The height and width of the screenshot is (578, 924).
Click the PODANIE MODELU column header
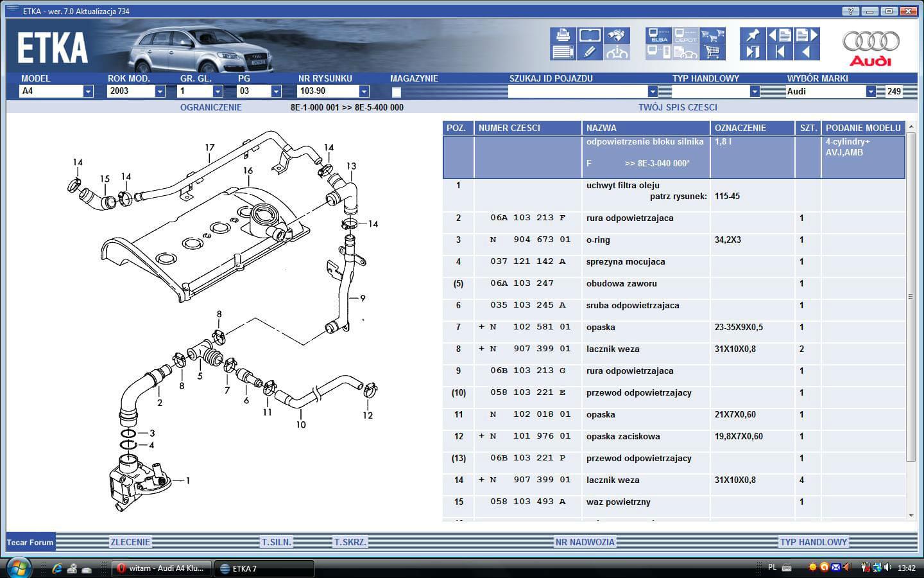coord(863,128)
